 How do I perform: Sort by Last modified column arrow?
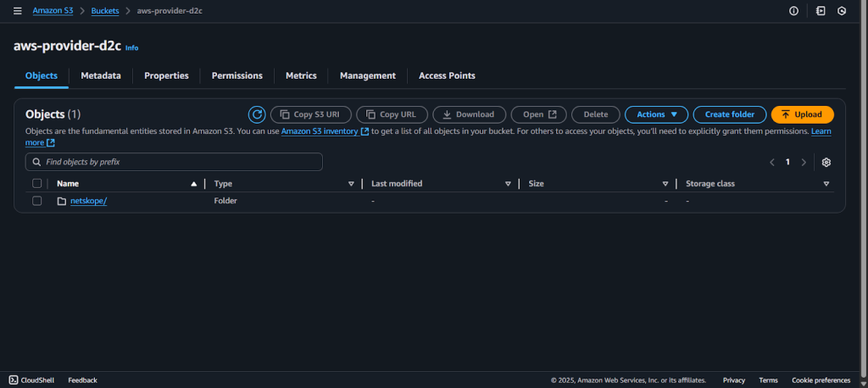point(509,184)
